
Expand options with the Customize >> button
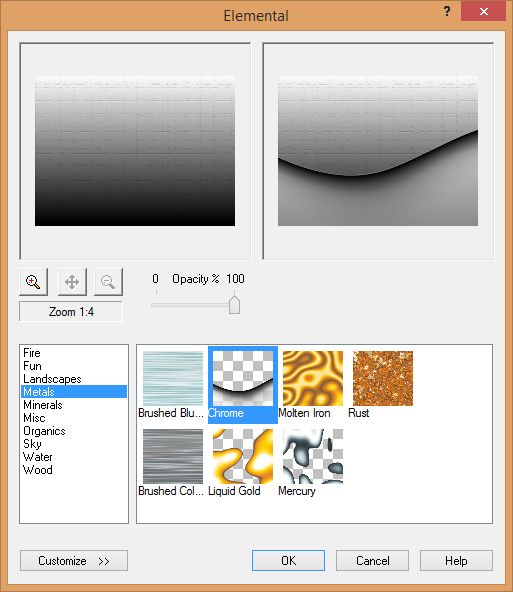[74, 561]
